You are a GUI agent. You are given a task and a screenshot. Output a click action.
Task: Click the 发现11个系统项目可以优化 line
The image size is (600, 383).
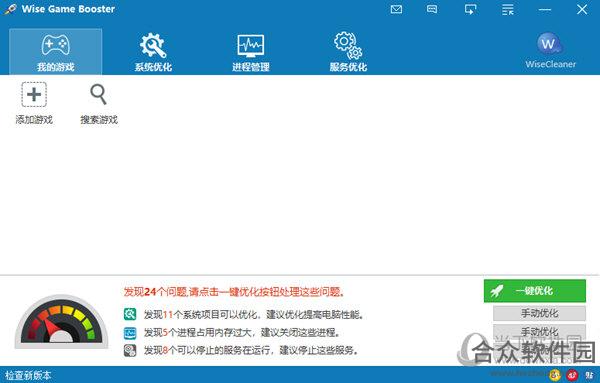(254, 315)
